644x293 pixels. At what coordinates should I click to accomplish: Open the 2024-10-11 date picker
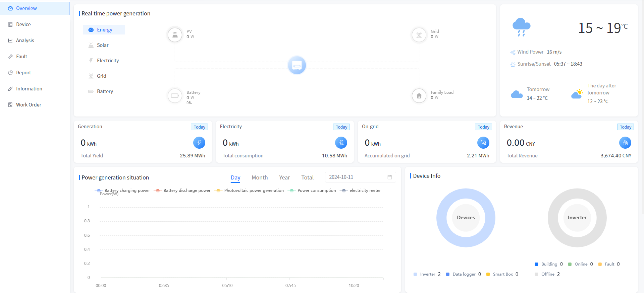(x=360, y=177)
